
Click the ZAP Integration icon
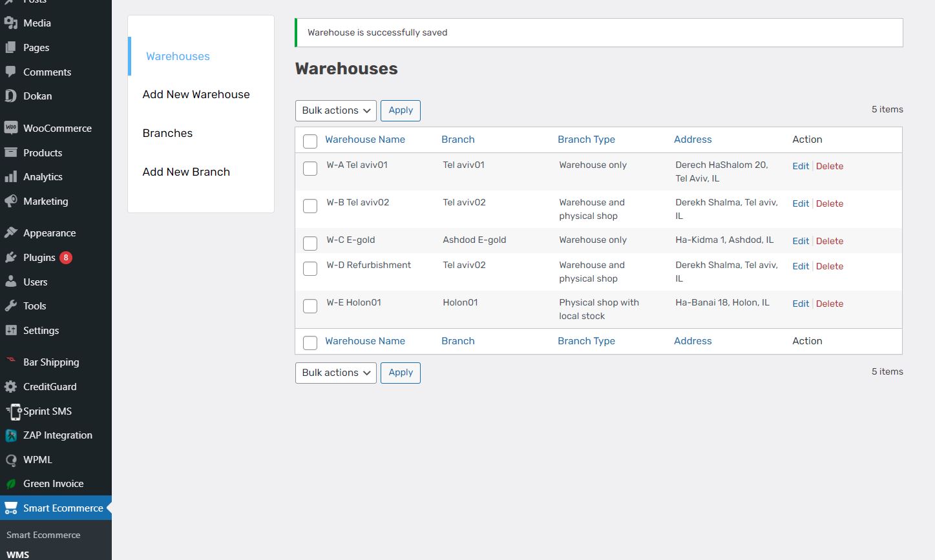[11, 435]
